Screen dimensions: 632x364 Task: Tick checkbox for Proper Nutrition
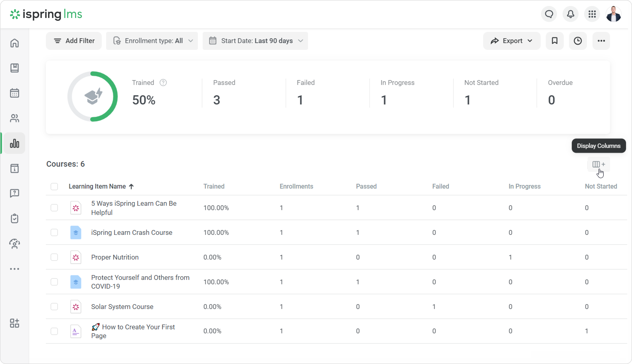click(x=54, y=257)
